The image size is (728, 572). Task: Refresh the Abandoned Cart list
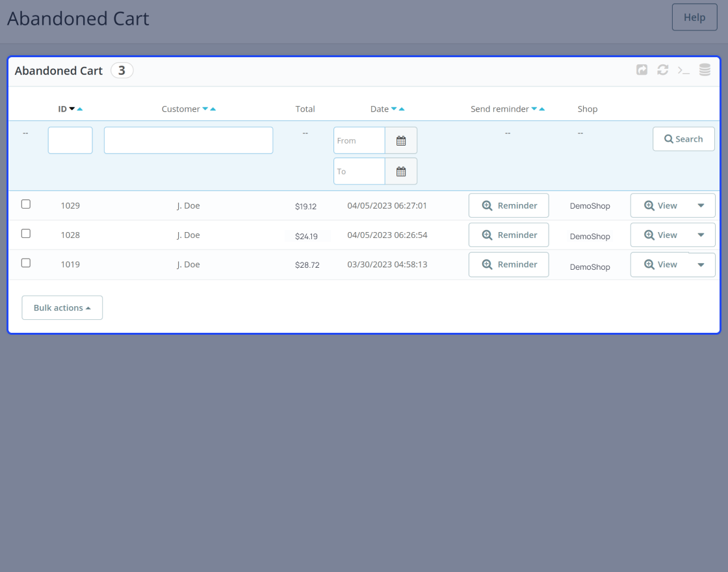[x=662, y=70]
